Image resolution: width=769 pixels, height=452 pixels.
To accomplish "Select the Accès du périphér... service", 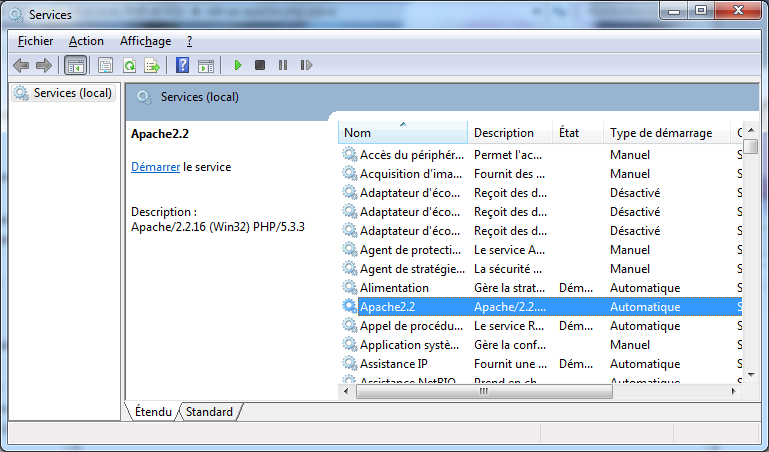I will point(412,154).
